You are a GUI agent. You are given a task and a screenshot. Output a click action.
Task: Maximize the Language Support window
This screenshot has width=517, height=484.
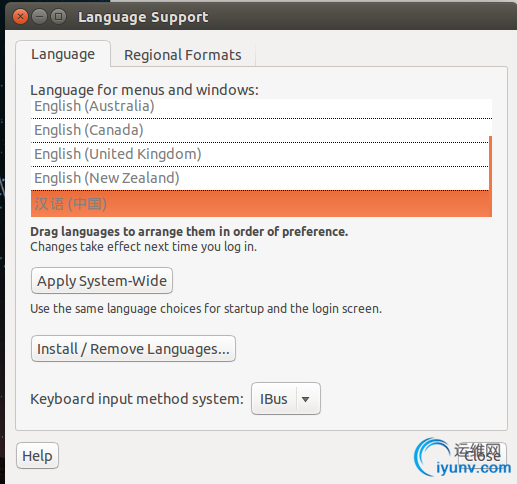pyautogui.click(x=58, y=16)
